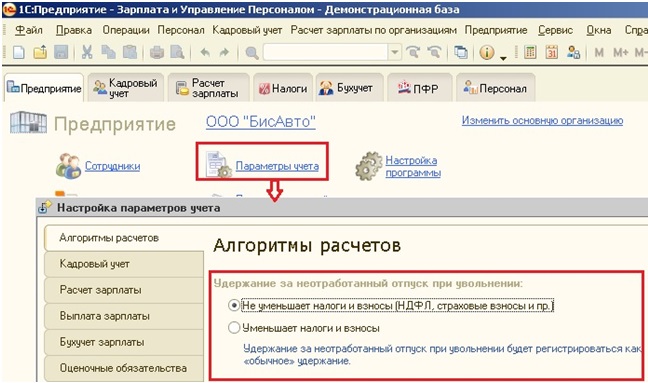Click the Find magnifier icon
The width and height of the screenshot is (648, 383).
click(252, 52)
